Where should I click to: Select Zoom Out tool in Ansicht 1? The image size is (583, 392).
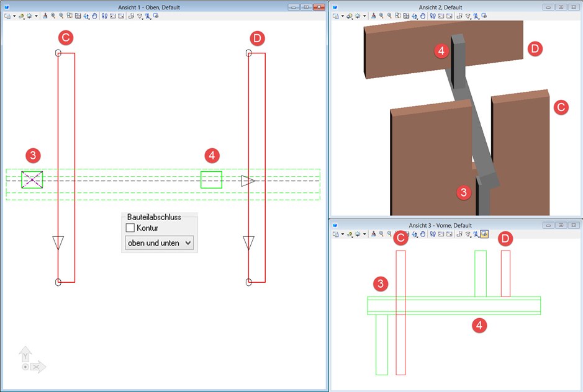(x=61, y=16)
